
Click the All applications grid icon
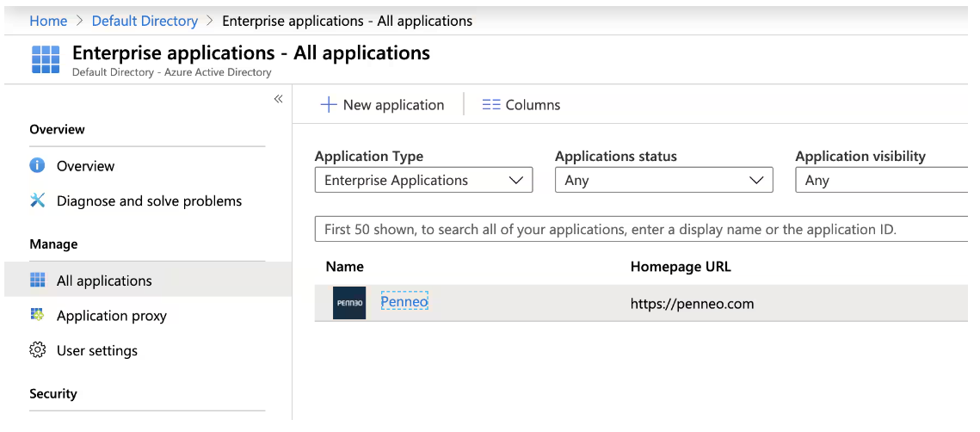38,280
